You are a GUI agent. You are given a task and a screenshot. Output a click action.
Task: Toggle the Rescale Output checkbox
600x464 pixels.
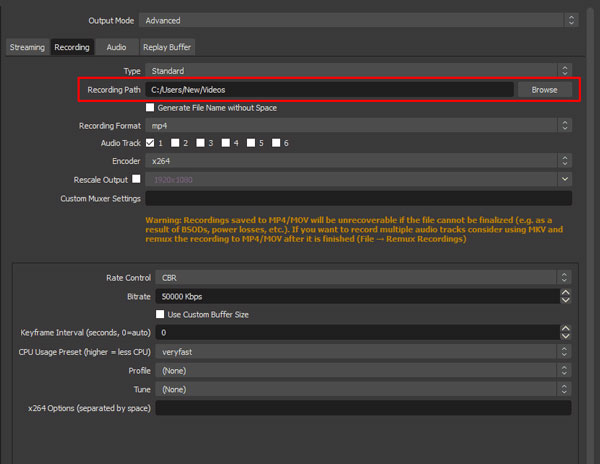136,179
